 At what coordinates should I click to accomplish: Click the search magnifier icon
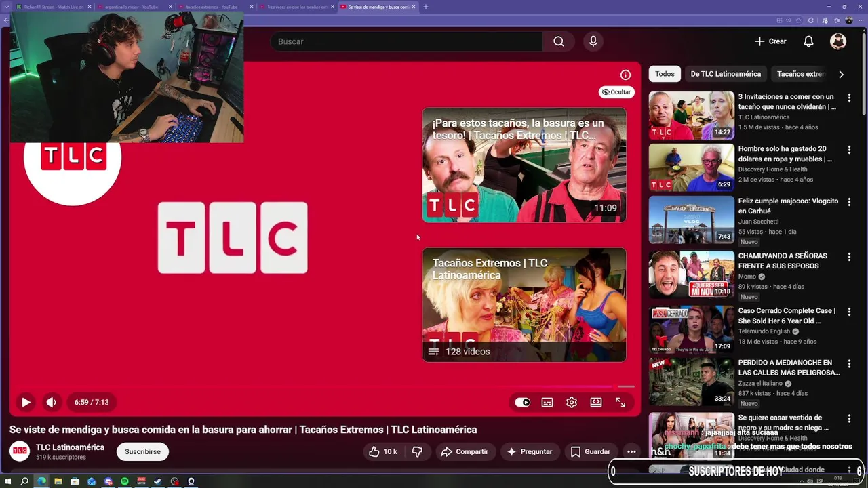558,41
